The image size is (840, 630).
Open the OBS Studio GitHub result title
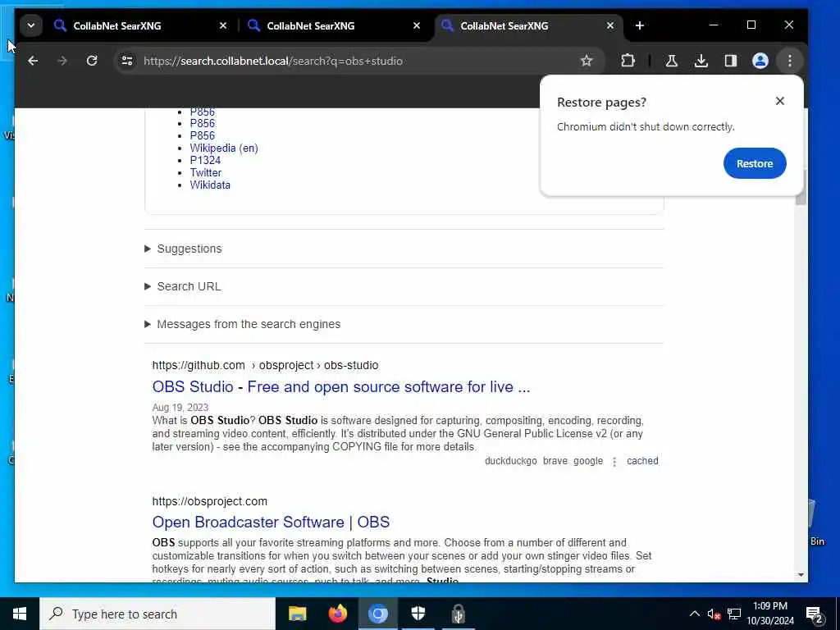[341, 387]
